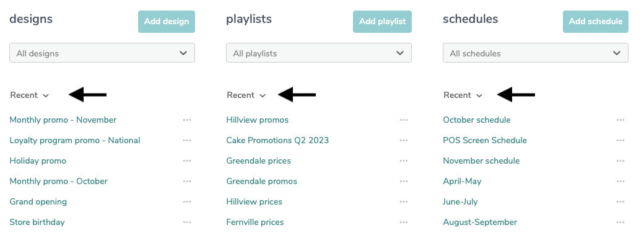Open options menu for Holiday promo design
The image size is (644, 251).
click(x=187, y=161)
